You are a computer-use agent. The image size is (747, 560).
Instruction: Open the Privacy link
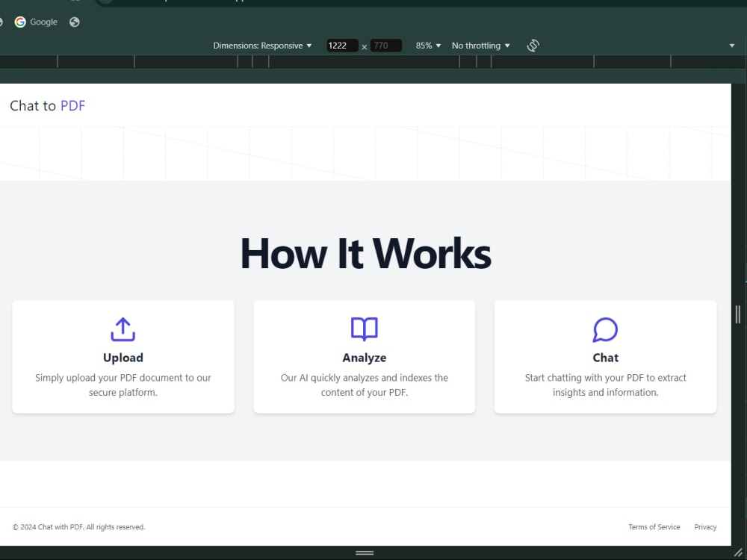pyautogui.click(x=705, y=526)
